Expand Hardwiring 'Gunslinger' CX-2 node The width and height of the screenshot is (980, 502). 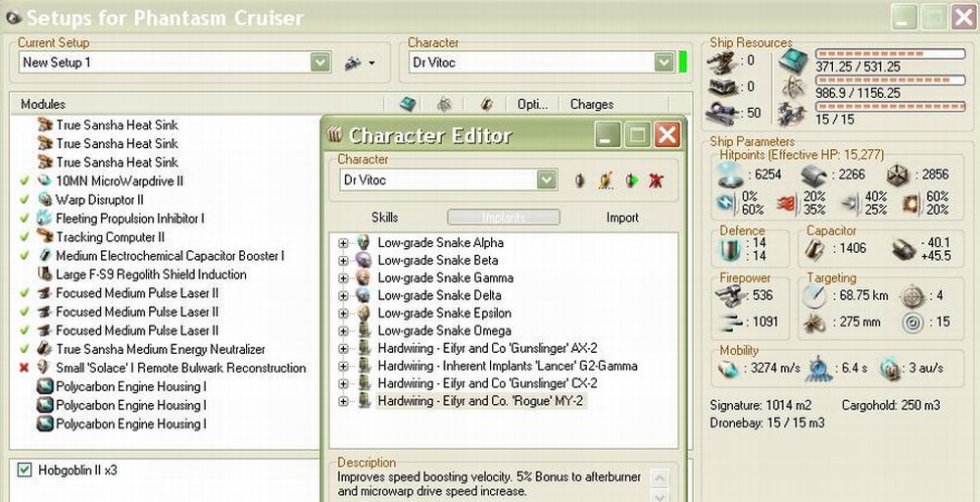click(x=343, y=383)
